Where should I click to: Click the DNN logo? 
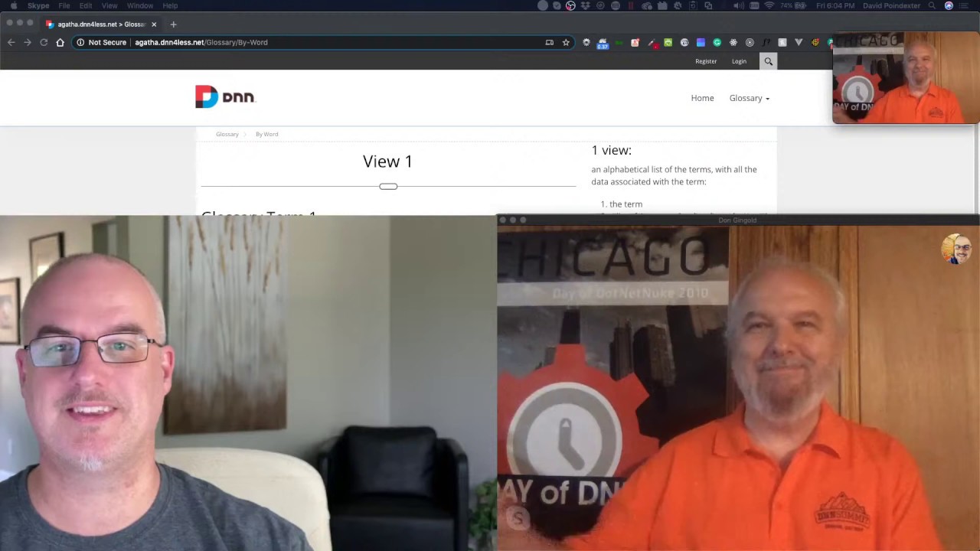[225, 97]
